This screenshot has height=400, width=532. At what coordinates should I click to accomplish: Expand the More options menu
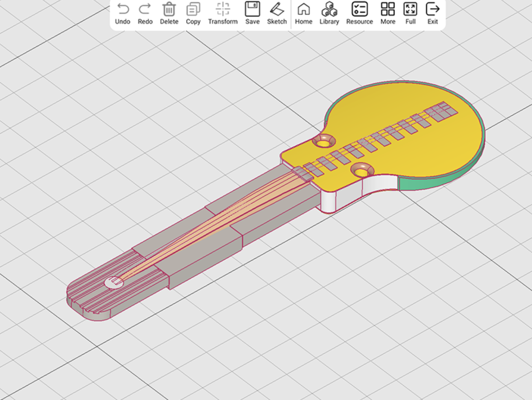point(388,9)
